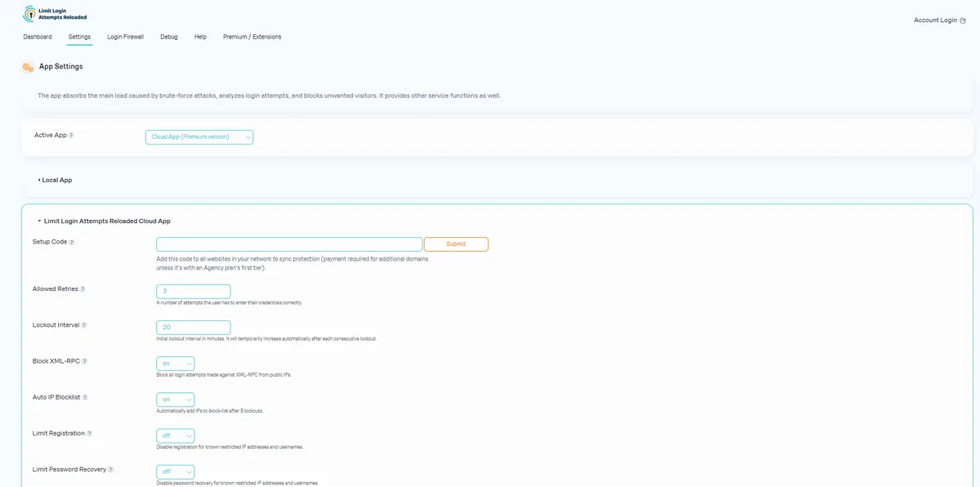Open the Active App dropdown
The height and width of the screenshot is (487, 980).
tap(199, 137)
